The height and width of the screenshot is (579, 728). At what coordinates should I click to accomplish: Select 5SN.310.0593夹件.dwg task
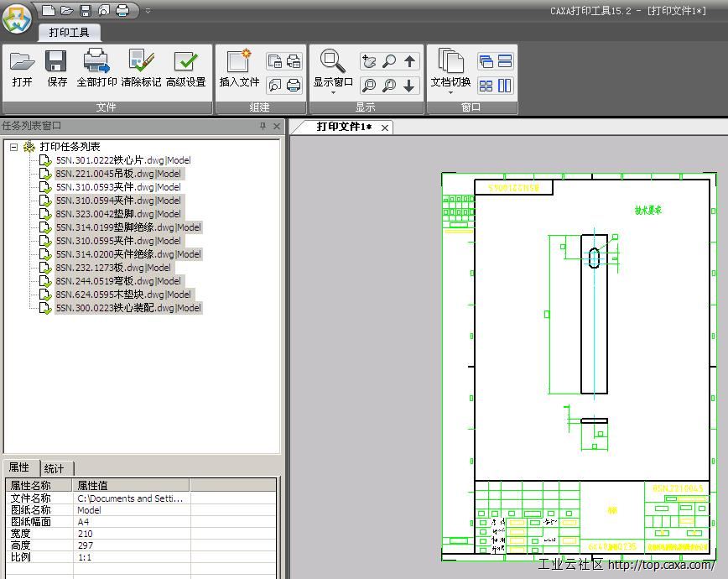(118, 187)
